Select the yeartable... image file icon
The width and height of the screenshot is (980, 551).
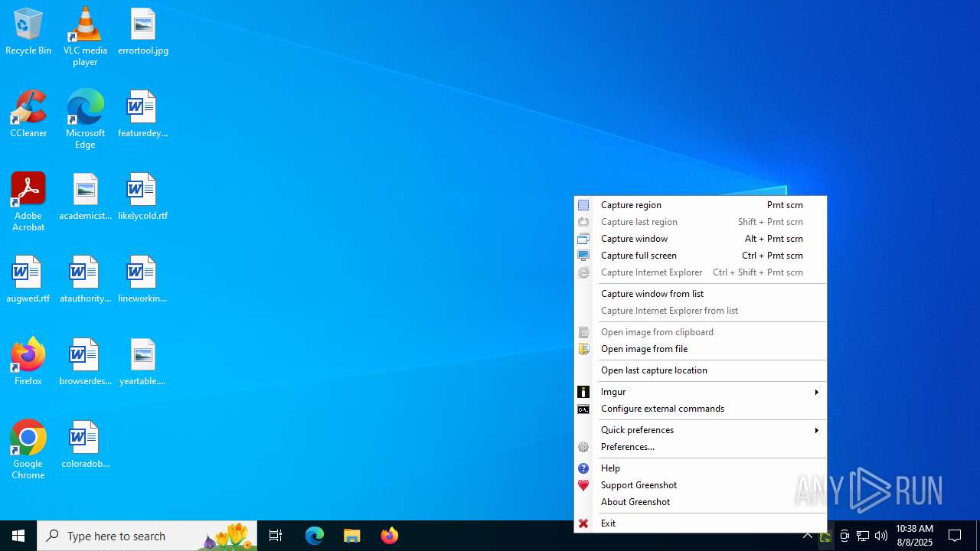(x=143, y=363)
